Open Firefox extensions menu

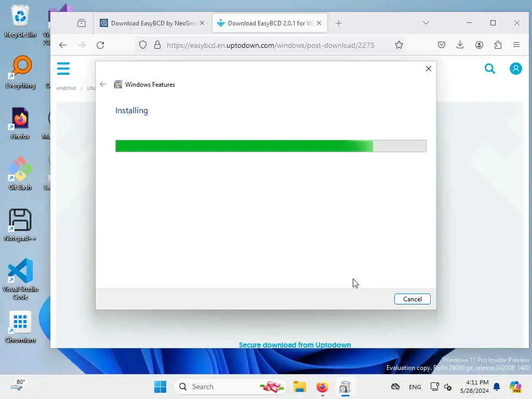pos(498,45)
